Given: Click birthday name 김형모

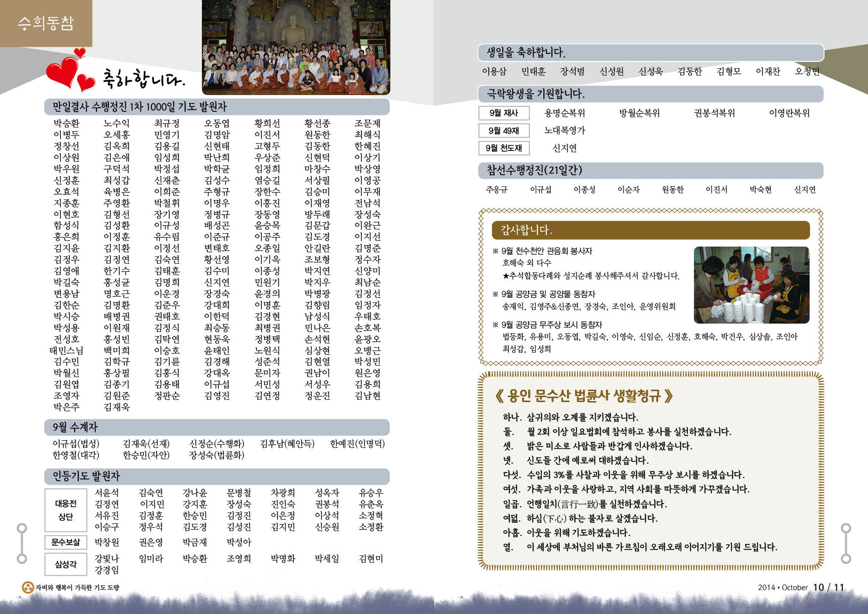Looking at the screenshot, I should (729, 72).
